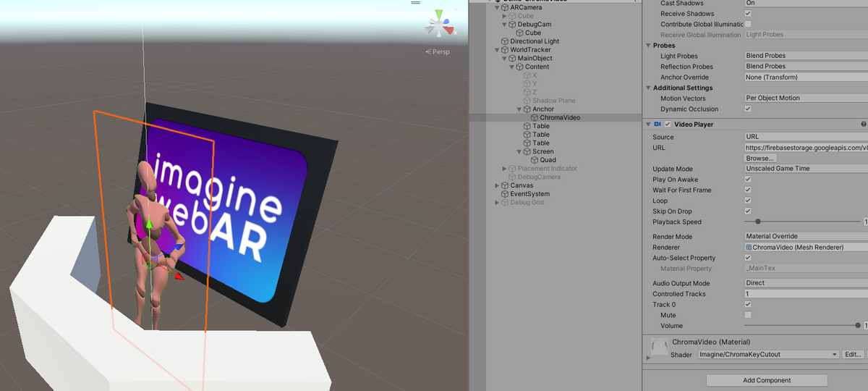Open the Update Mode dropdown
This screenshot has width=868, height=391.
click(x=806, y=169)
